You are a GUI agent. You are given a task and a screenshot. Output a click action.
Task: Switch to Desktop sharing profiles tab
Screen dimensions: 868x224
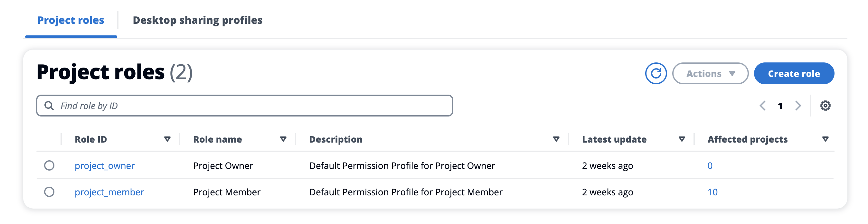[197, 20]
